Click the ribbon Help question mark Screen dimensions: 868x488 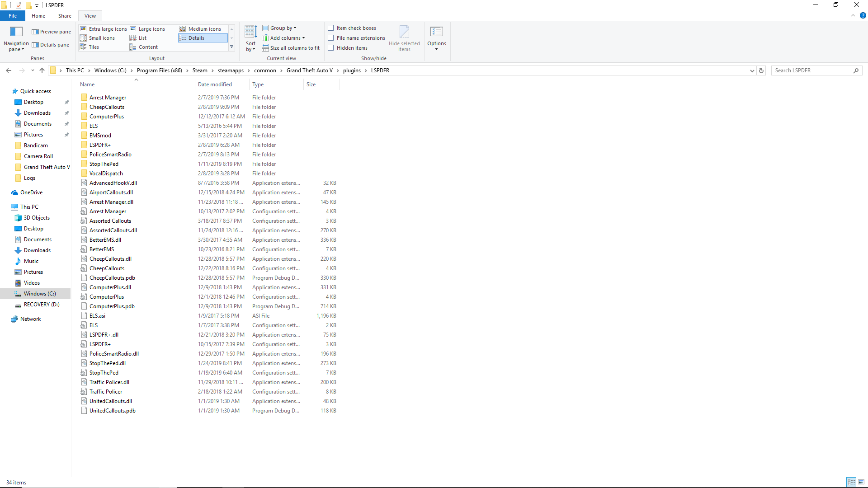[x=863, y=15]
